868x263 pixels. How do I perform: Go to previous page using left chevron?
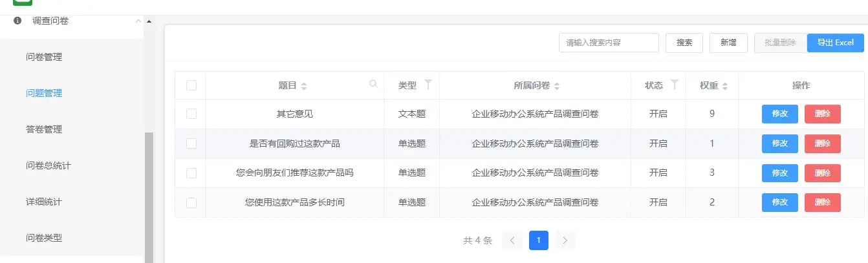[512, 241]
